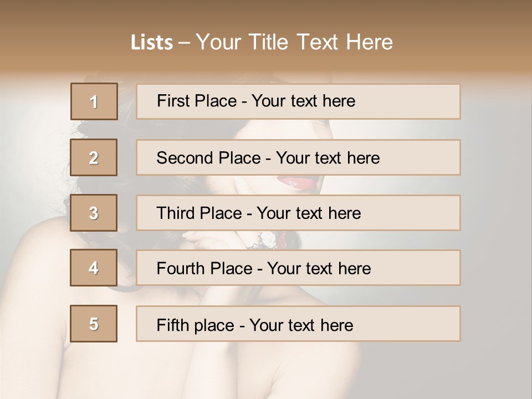Select the 'Fourth Place' text bar
The width and height of the screenshot is (532, 399).
298,268
